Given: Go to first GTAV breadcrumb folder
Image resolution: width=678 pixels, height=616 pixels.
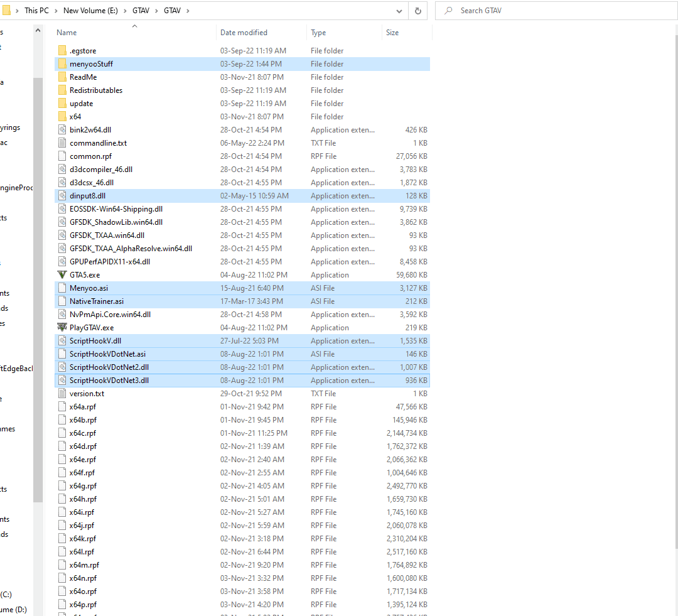Looking at the screenshot, I should tap(141, 11).
